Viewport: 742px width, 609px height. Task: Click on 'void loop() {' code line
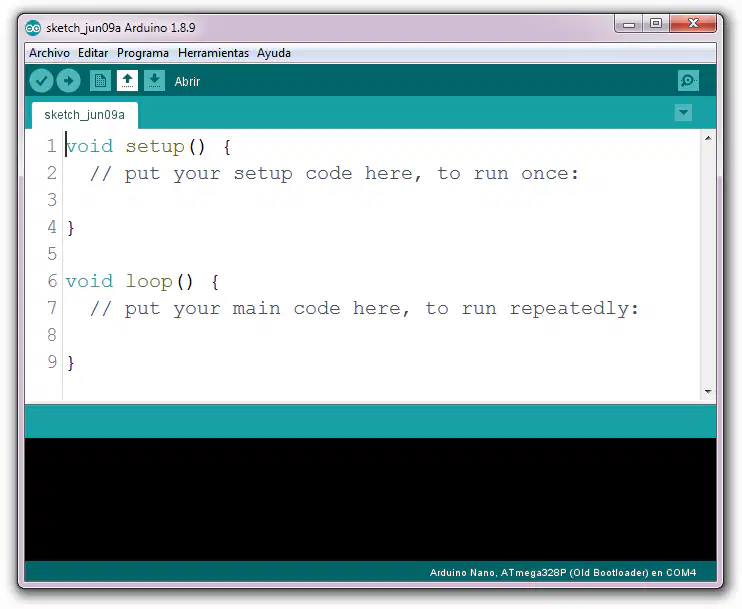click(x=142, y=282)
